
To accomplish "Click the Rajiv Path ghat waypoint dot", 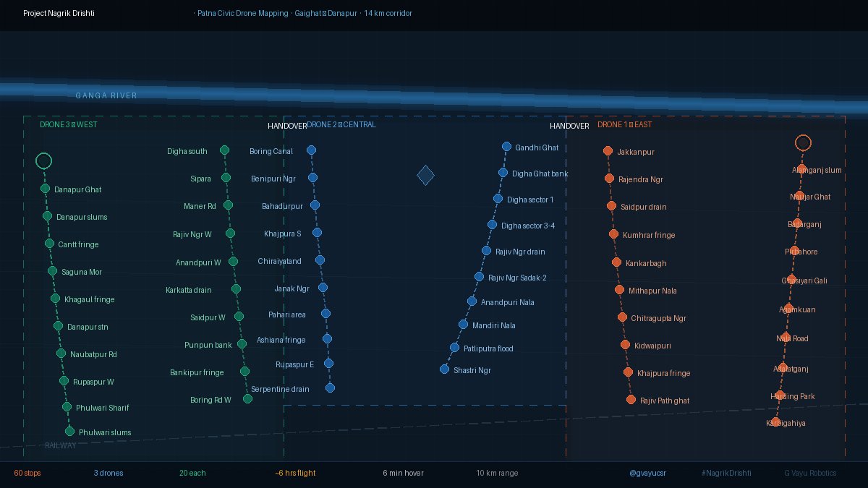I will click(631, 400).
